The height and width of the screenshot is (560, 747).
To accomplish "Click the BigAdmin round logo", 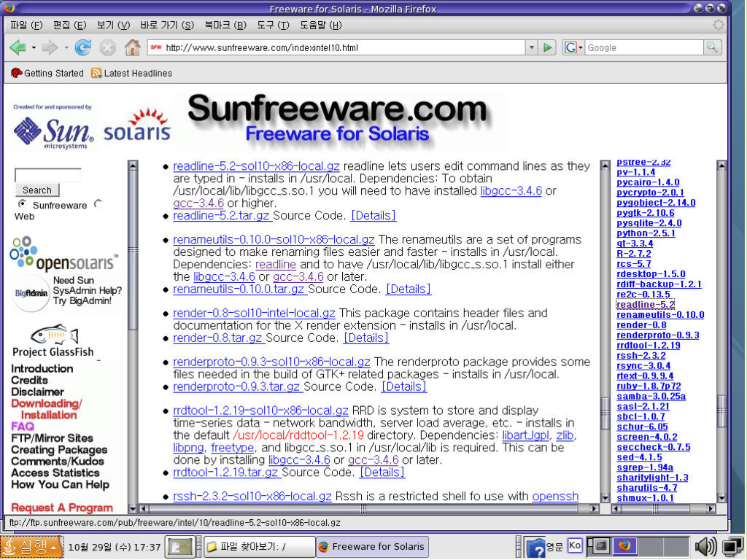I will click(31, 293).
